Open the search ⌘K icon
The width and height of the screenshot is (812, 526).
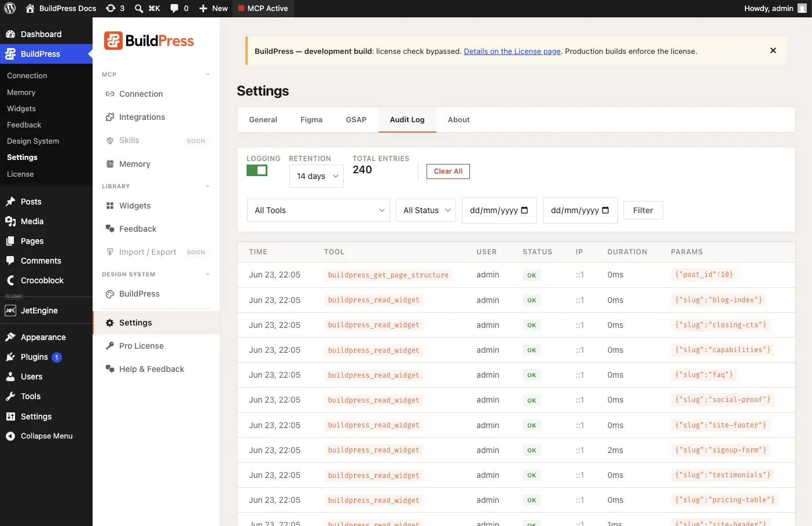pyautogui.click(x=147, y=8)
